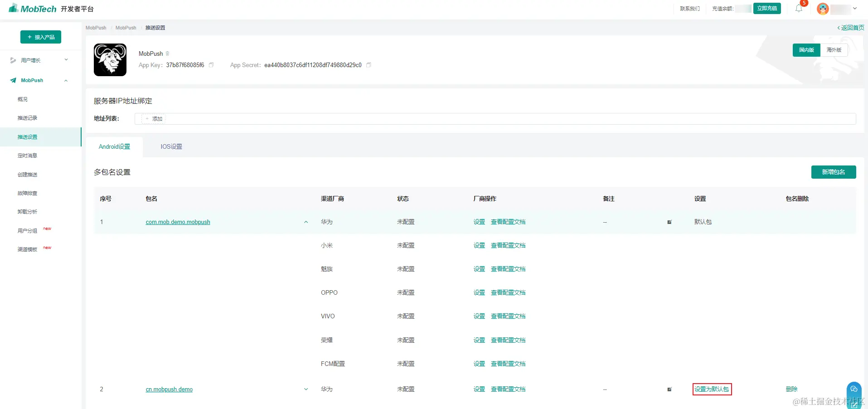Click the MobPush paper-plane sidebar icon
The width and height of the screenshot is (868, 409).
(x=13, y=80)
